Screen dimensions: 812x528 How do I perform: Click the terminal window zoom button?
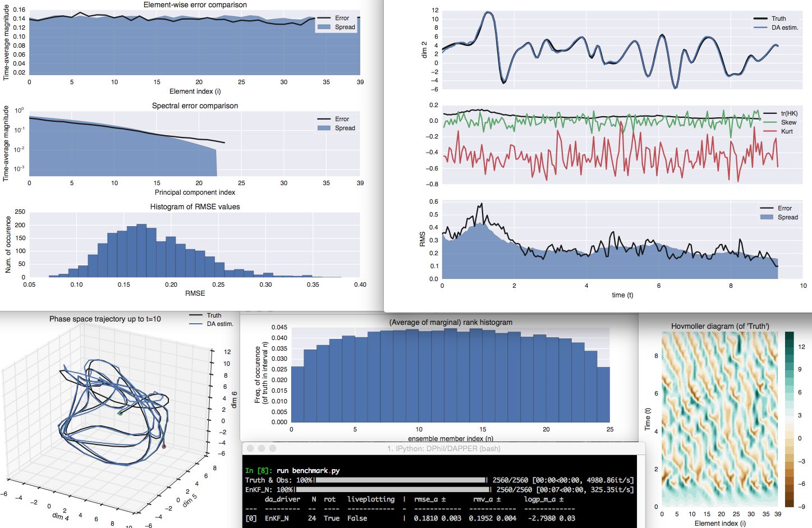tap(273, 448)
